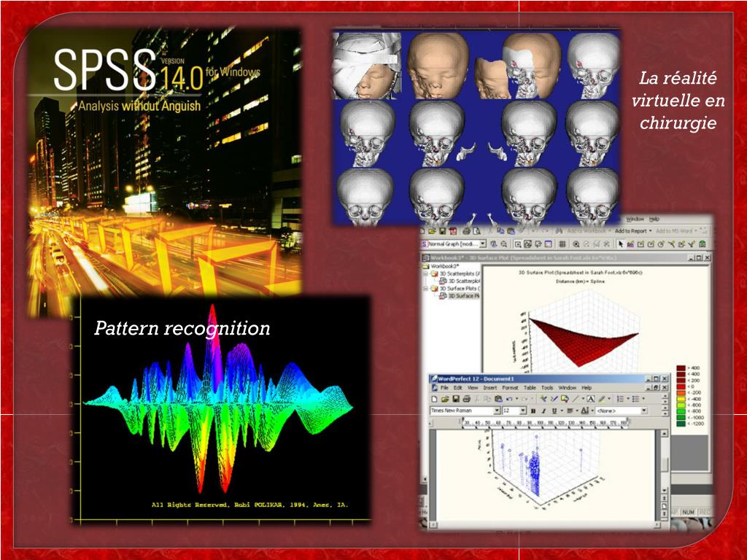Click the red 3D surface plot graph
This screenshot has height=560, width=747.
(584, 341)
